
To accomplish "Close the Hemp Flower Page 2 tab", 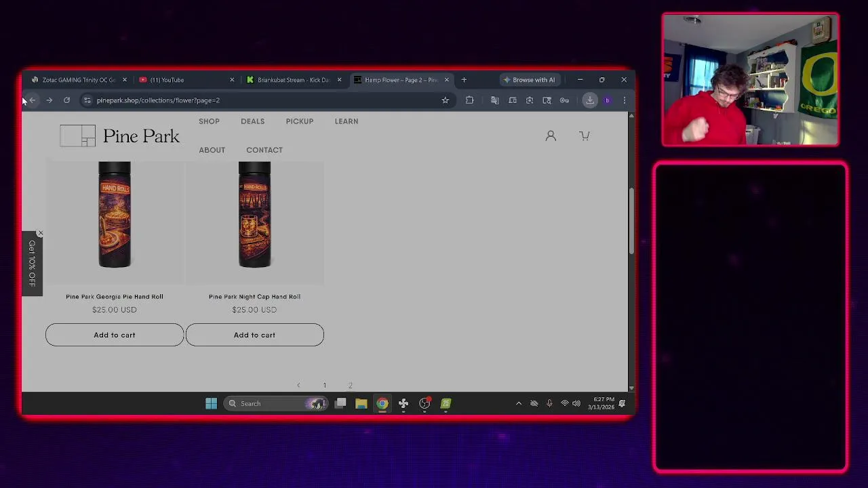I will [446, 80].
